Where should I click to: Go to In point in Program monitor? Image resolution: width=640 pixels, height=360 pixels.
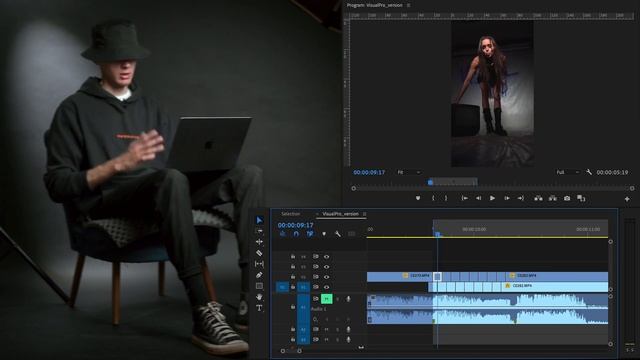click(x=464, y=198)
